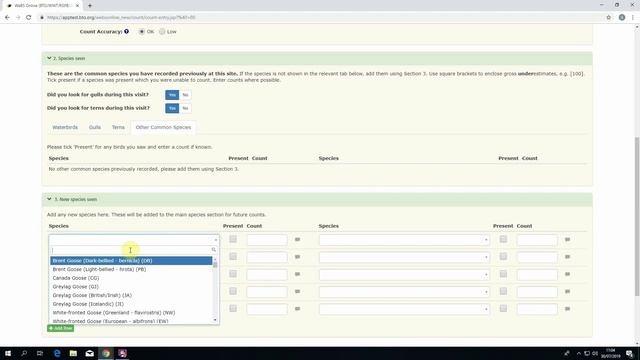Reload the browser page
Screen dimensions: 640x360
(29, 18)
